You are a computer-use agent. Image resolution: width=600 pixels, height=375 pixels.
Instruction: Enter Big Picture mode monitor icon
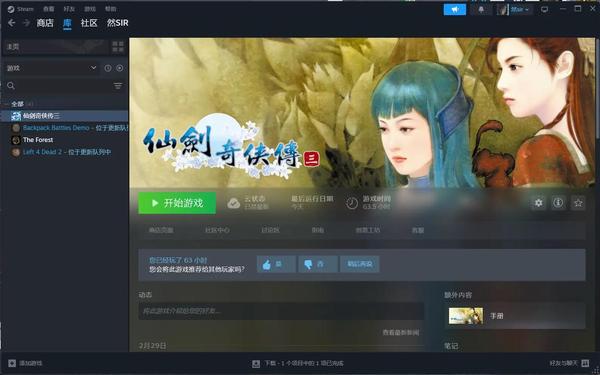pyautogui.click(x=544, y=10)
